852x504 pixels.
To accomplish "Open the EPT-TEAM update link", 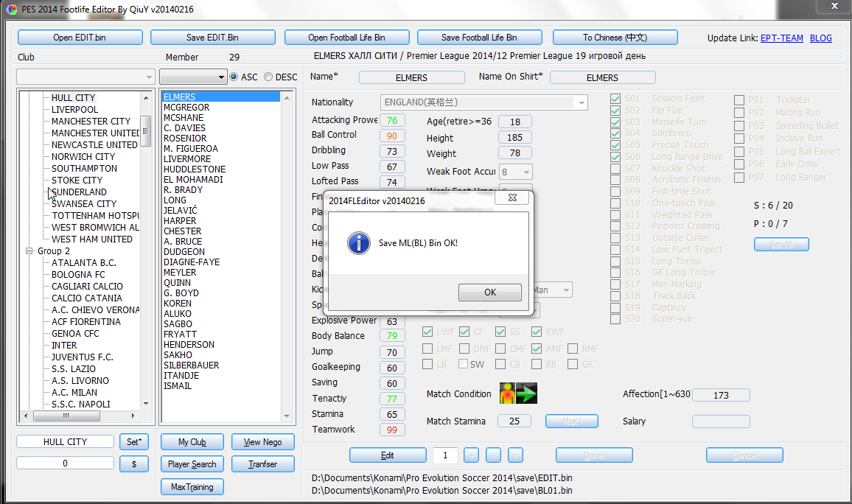I will tap(781, 38).
